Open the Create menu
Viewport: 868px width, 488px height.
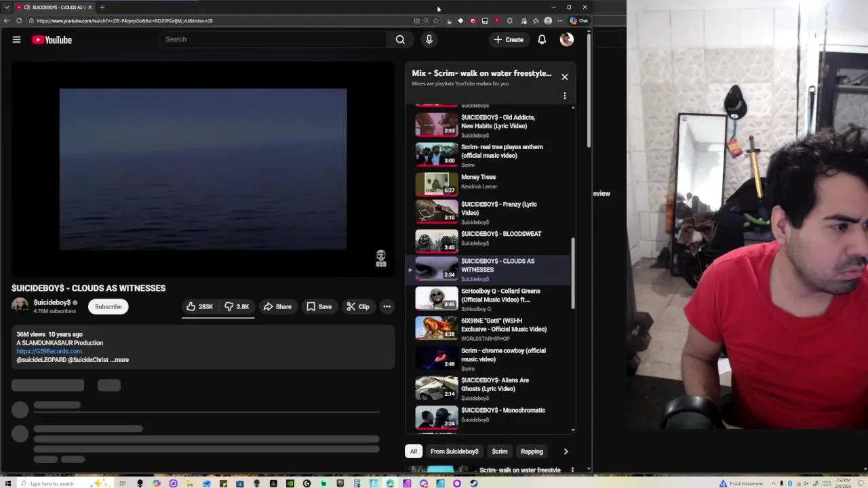[508, 39]
